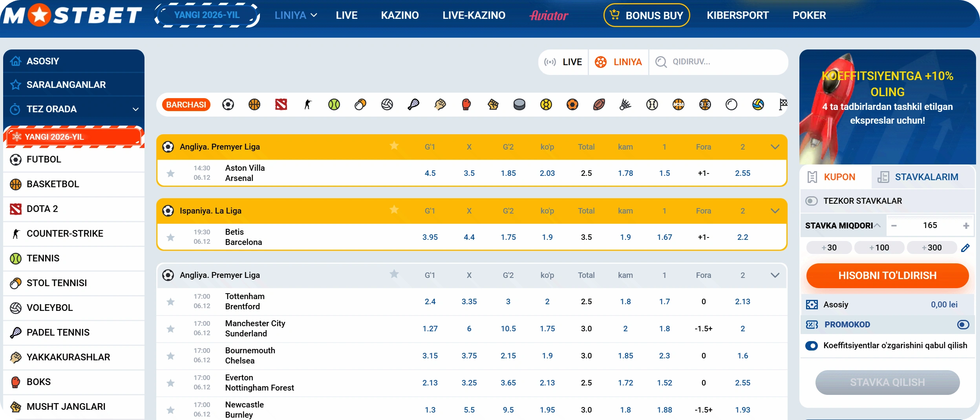The height and width of the screenshot is (420, 980).
Task: Open SARALANGANLAR in the sidebar
Action: point(74,84)
